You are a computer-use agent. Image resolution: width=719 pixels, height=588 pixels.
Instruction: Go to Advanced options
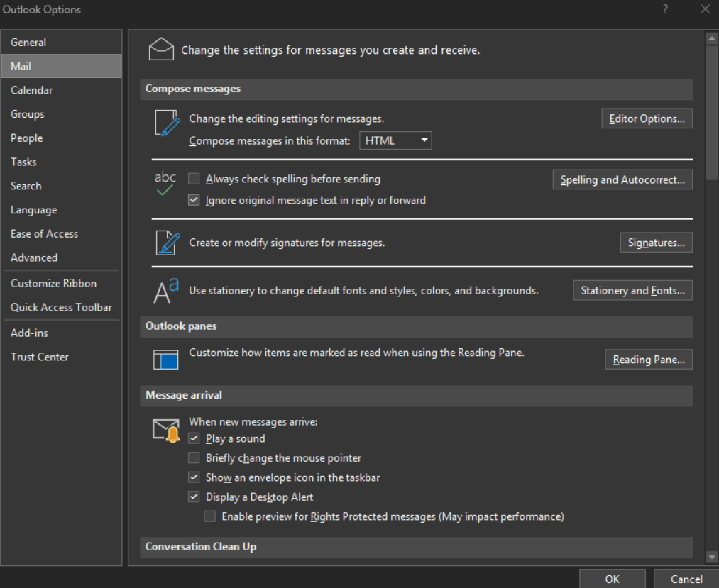click(61, 257)
